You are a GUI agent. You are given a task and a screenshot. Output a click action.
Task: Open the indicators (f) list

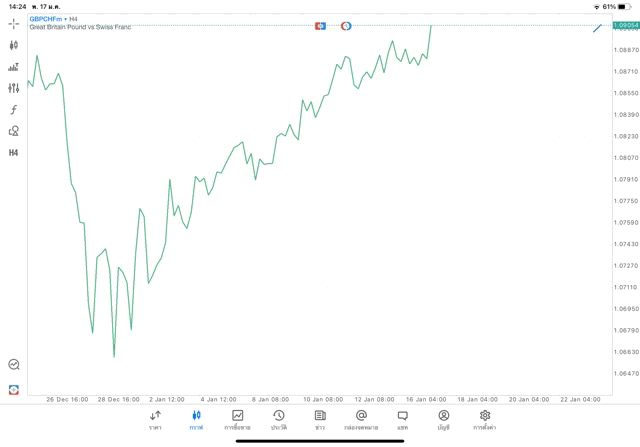coord(13,110)
